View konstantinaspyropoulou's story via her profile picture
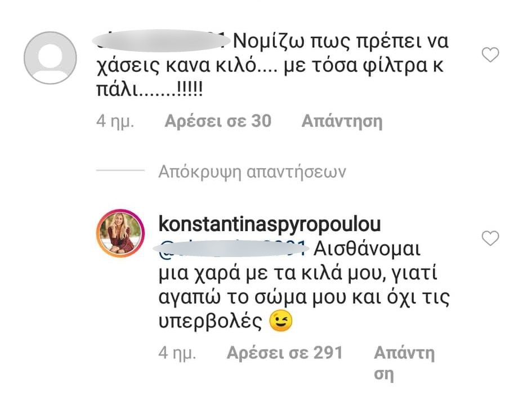Screen dimensions: 532x401 (x=121, y=233)
